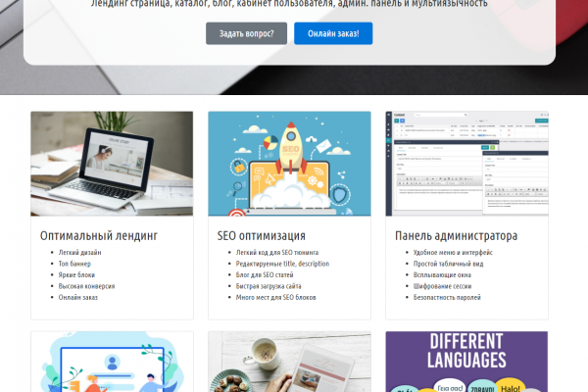Viewport: 588px width, 392px height.
Task: Click list item 'Легкий дизайн'
Action: click(79, 253)
